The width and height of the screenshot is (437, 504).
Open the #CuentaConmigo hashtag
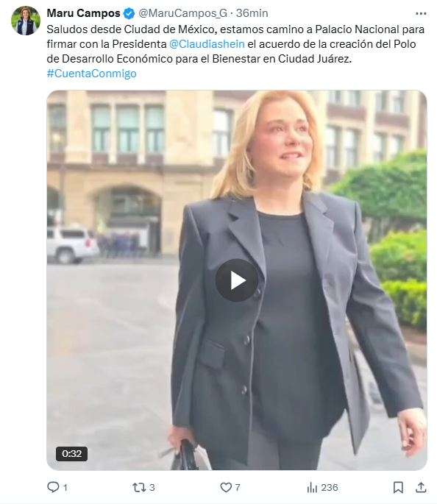click(x=91, y=74)
